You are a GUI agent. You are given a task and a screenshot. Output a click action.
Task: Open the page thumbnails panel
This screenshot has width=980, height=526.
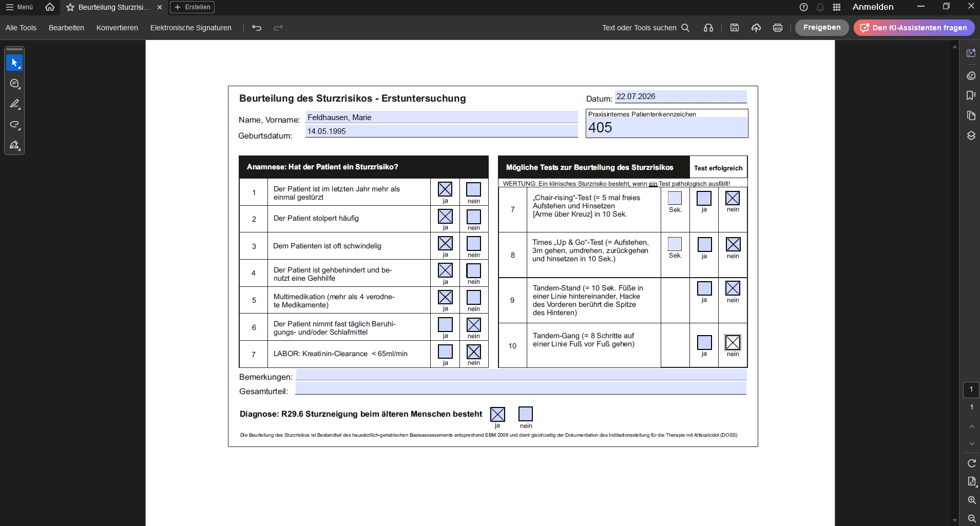click(x=971, y=115)
